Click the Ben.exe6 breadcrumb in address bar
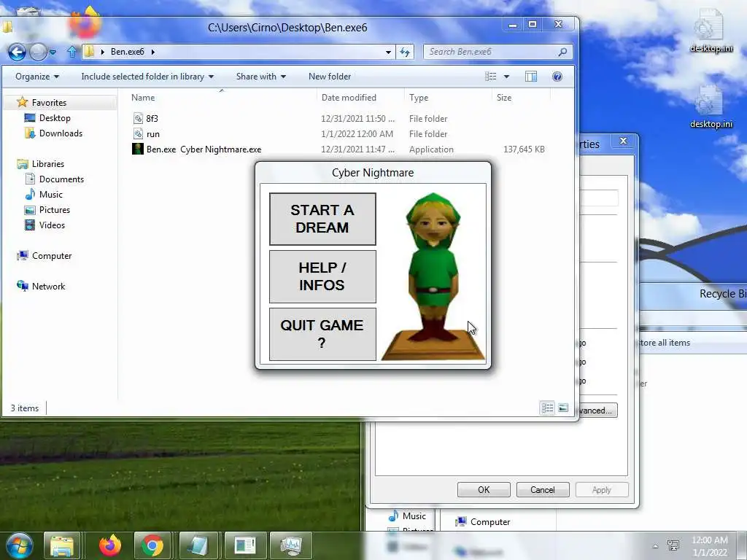 [x=127, y=52]
